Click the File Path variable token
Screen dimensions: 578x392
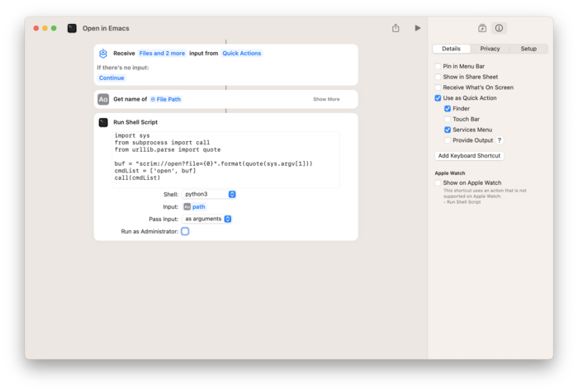(x=165, y=100)
